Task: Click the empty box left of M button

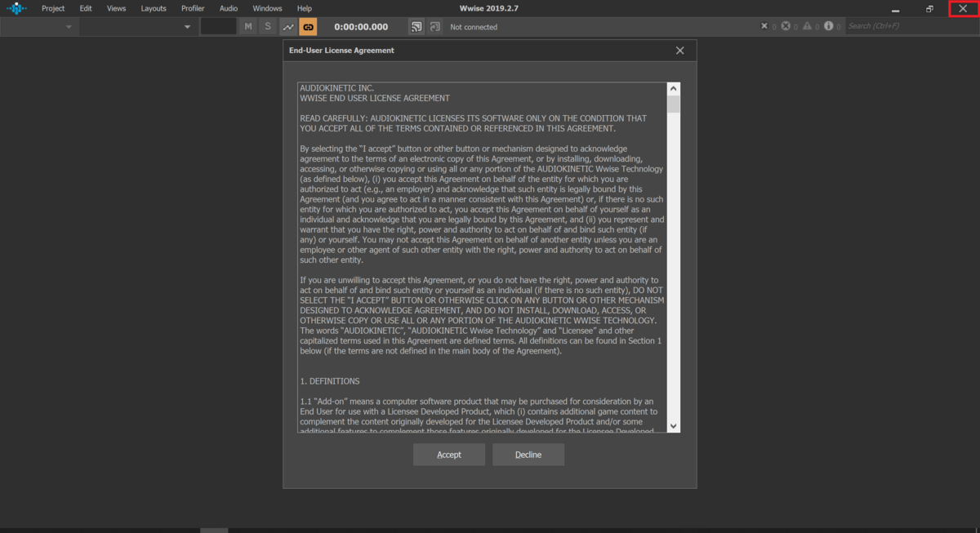Action: click(x=218, y=27)
